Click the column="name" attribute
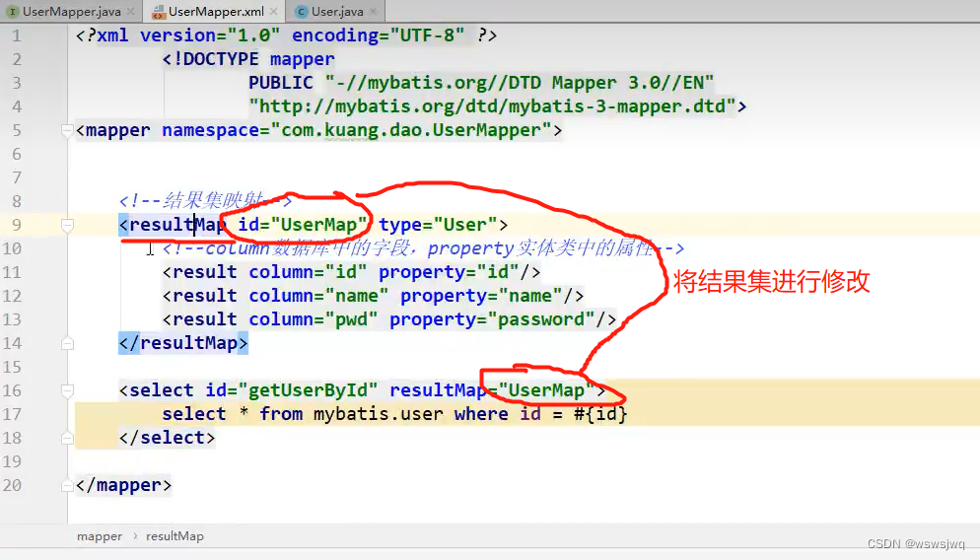 pos(318,296)
